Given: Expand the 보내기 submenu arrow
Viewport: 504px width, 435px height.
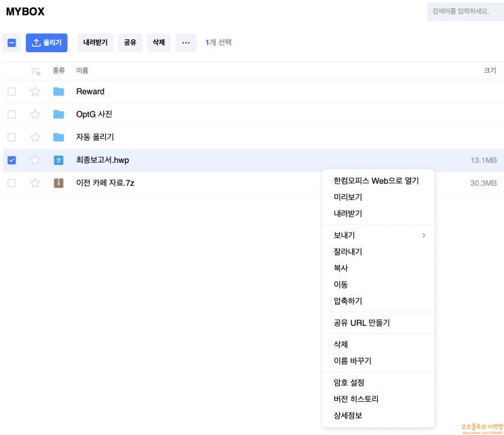Looking at the screenshot, I should coord(424,235).
